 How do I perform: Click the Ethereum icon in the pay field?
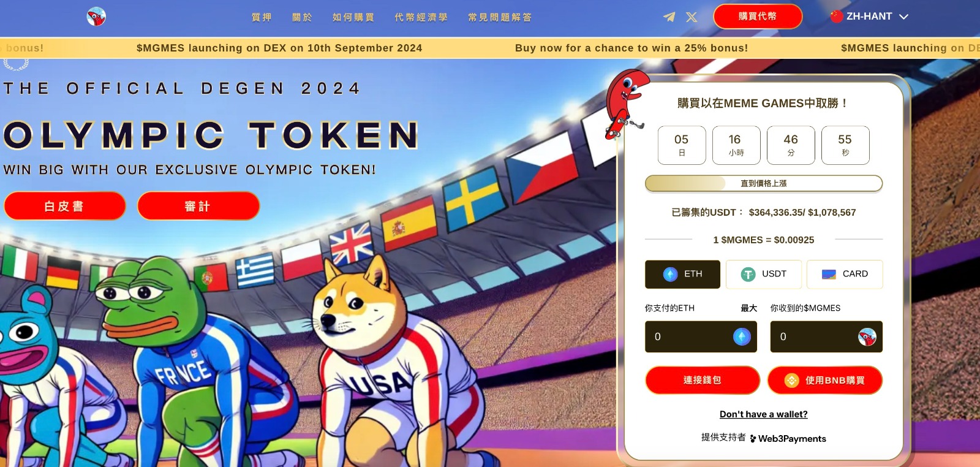742,336
